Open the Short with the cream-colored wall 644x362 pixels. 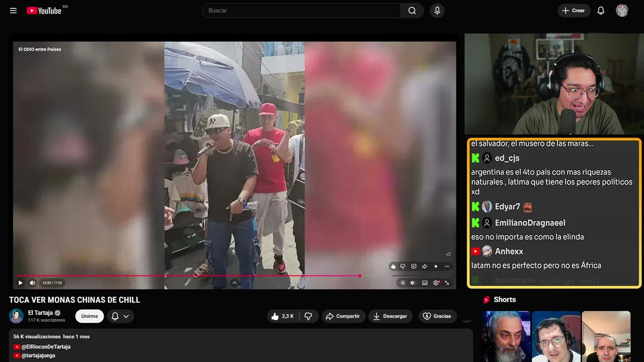(x=606, y=336)
